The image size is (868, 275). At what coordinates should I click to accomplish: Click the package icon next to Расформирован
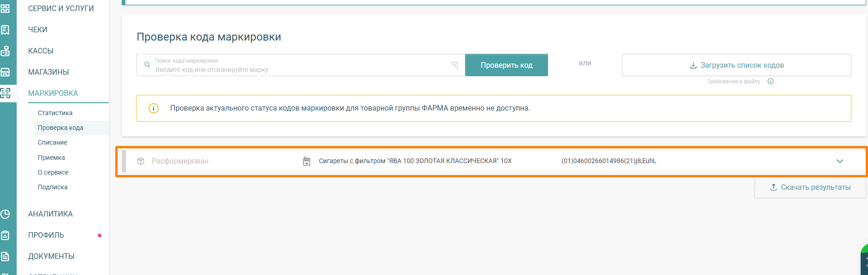[141, 161]
